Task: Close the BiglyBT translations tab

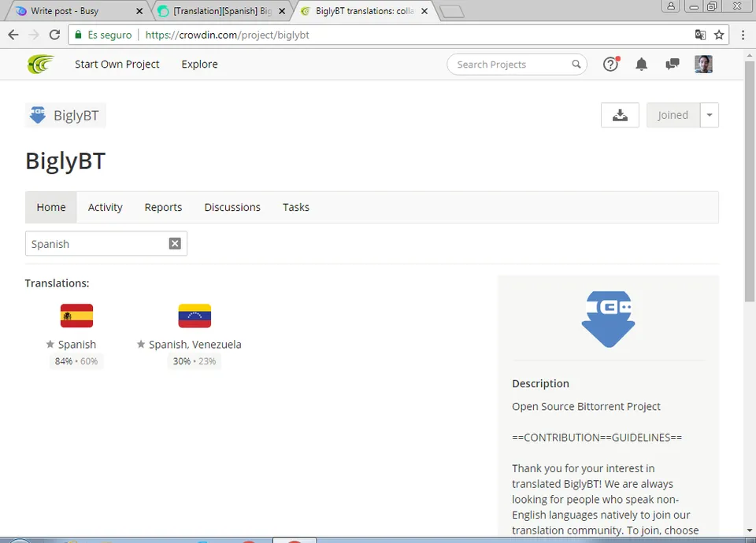Action: tap(424, 10)
